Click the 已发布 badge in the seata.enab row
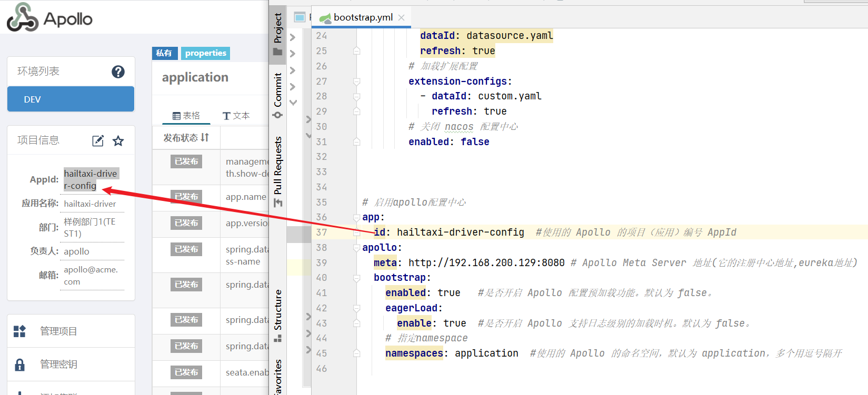The height and width of the screenshot is (395, 868). (x=186, y=372)
